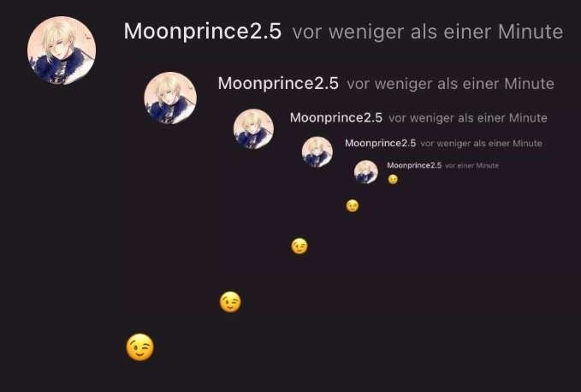The width and height of the screenshot is (581, 392).
Task: Select the smallest Moonprince2.5 username
Action: [414, 165]
